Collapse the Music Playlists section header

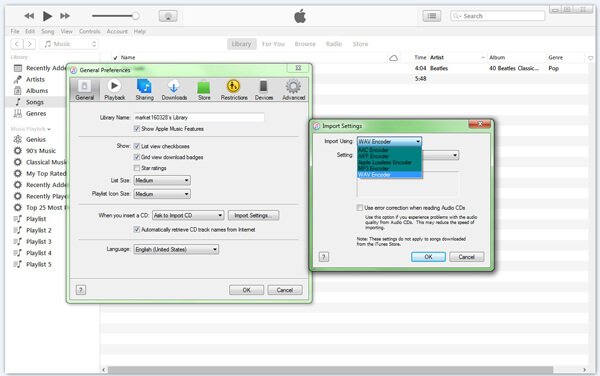coord(30,129)
